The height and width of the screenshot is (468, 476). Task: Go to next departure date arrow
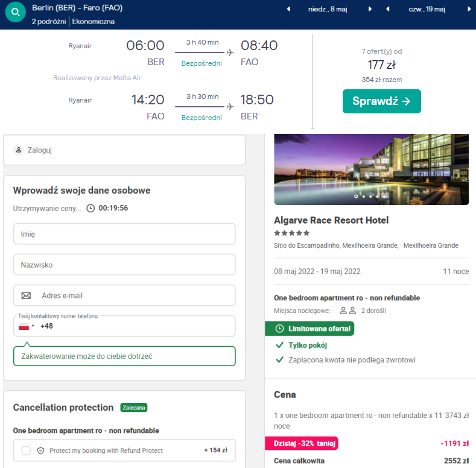coord(370,9)
